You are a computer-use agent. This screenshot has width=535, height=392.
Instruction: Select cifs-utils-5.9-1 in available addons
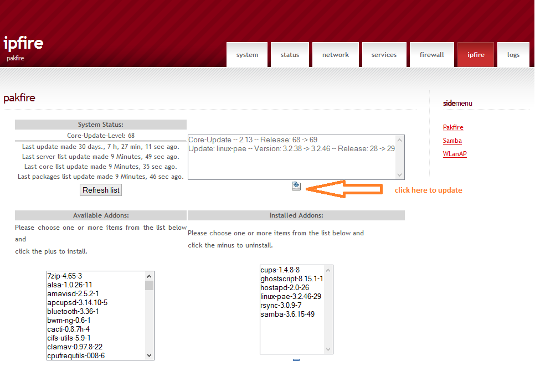(x=96, y=338)
